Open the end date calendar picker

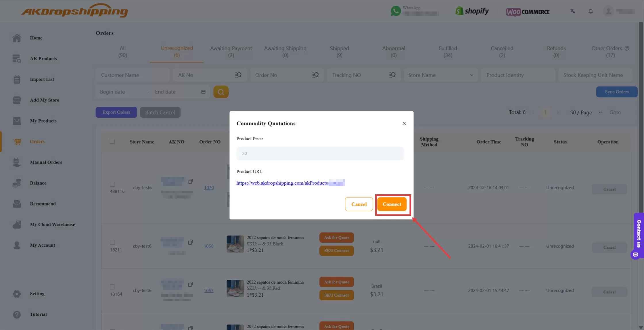(203, 92)
